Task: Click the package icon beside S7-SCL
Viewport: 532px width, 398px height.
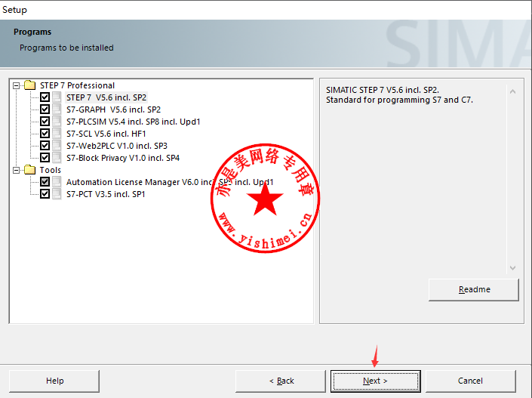Action: coord(57,134)
